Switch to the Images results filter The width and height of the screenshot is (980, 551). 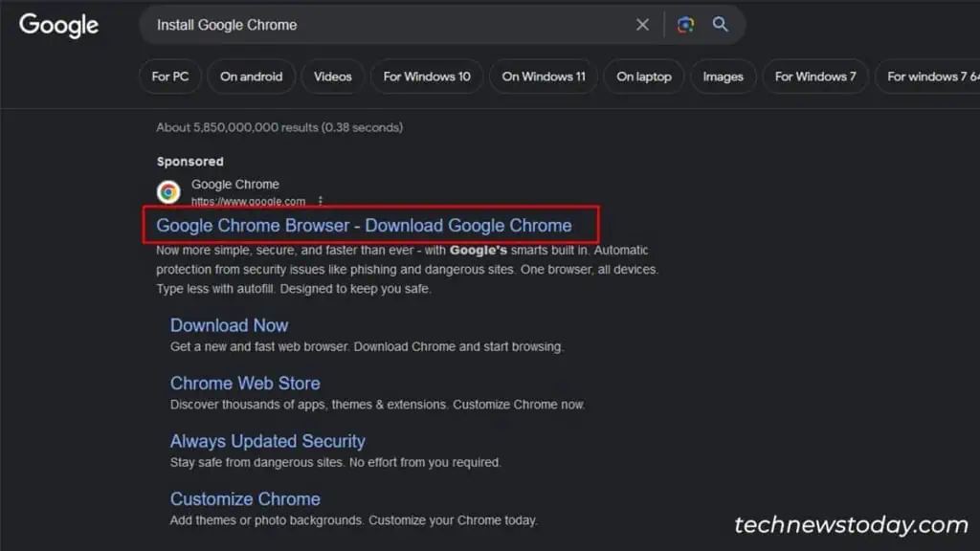723,76
